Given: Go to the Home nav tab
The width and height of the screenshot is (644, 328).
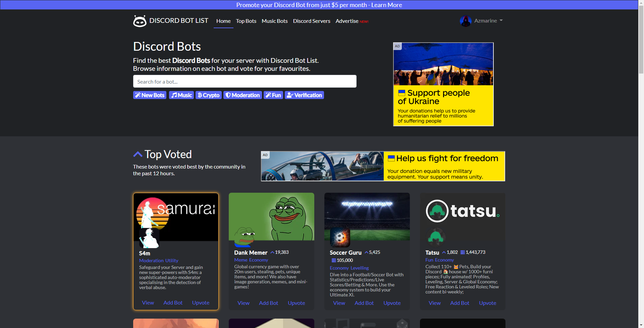Looking at the screenshot, I should [x=223, y=21].
